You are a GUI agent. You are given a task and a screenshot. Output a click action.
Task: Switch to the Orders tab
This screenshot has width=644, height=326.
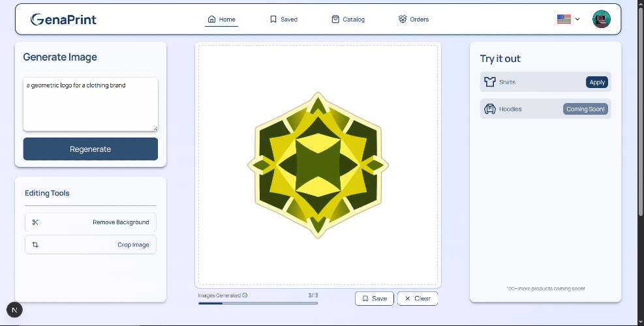[x=414, y=20]
